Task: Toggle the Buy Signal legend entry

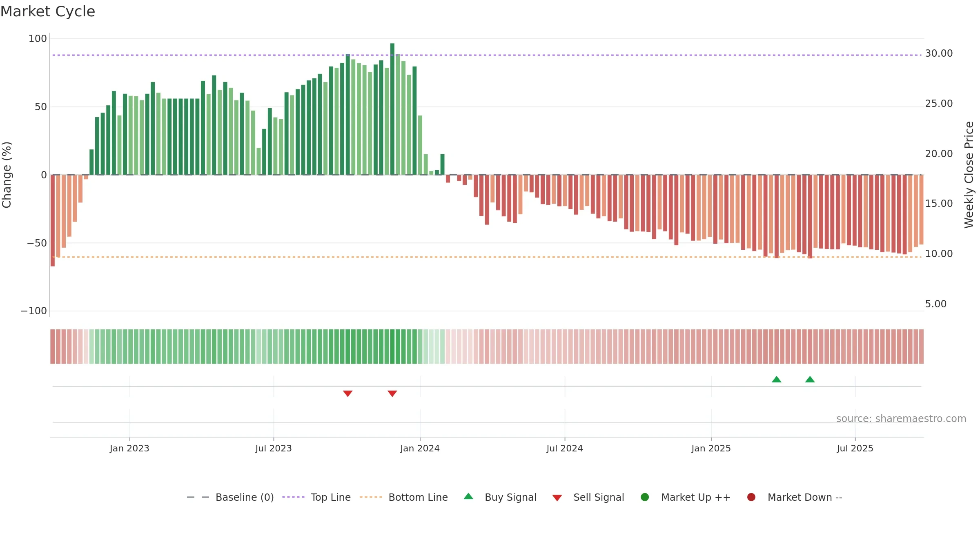Action: coord(500,497)
